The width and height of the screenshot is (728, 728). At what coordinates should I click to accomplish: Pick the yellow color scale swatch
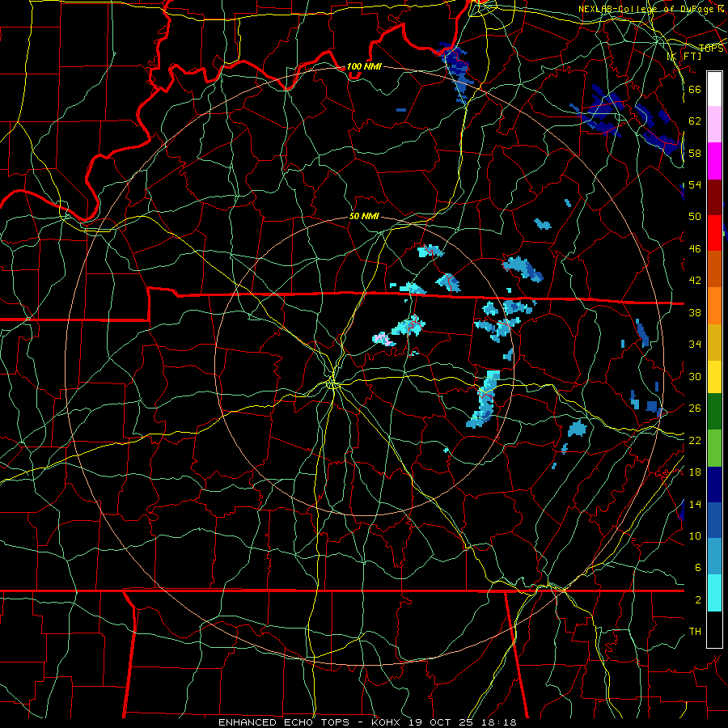coord(714,376)
